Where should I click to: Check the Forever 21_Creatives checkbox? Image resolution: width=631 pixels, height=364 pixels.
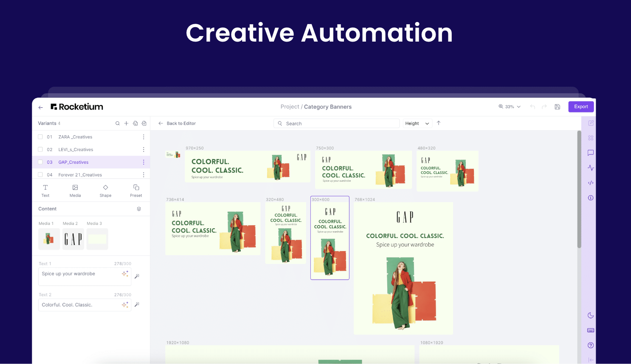[40, 175]
